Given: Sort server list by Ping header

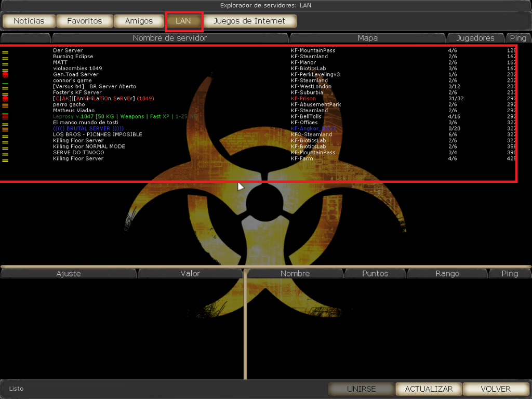Looking at the screenshot, I should click(x=518, y=38).
